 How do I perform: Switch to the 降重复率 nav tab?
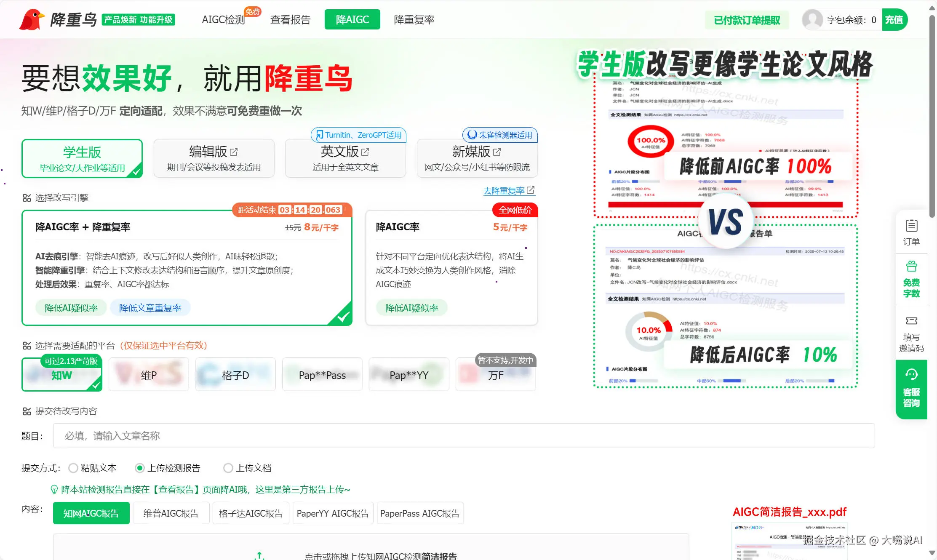[414, 19]
